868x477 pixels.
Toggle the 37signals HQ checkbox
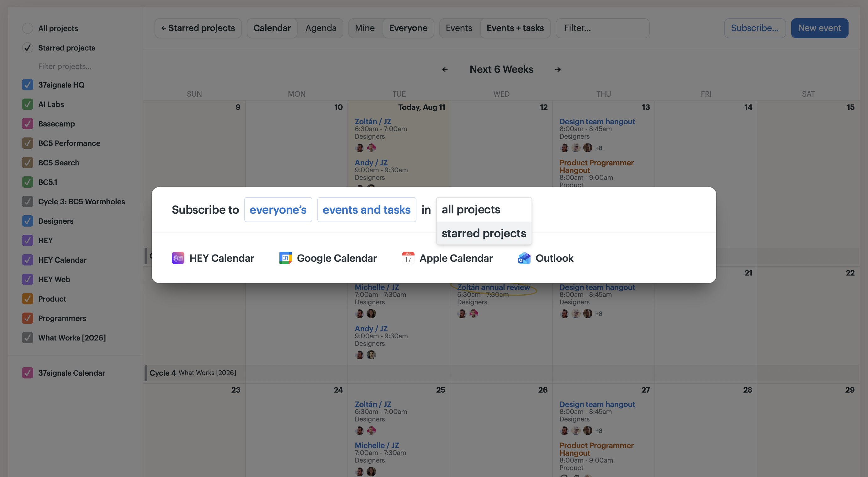(x=28, y=85)
